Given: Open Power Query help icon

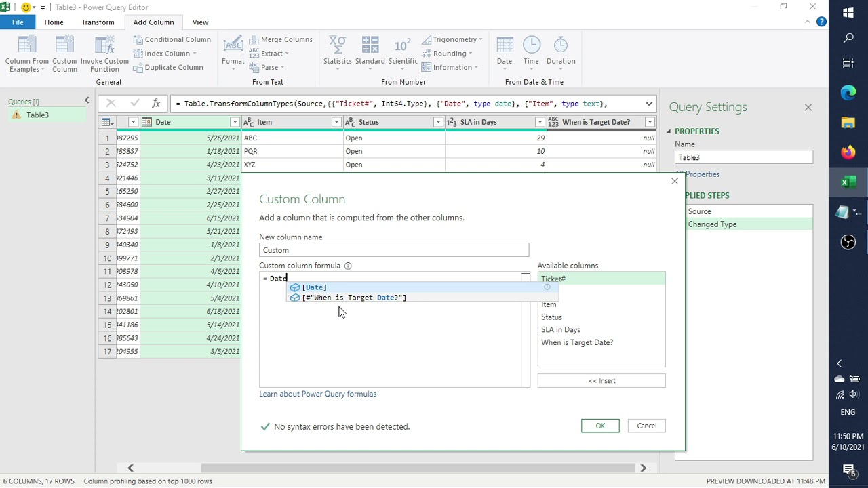Looking at the screenshot, I should point(821,22).
